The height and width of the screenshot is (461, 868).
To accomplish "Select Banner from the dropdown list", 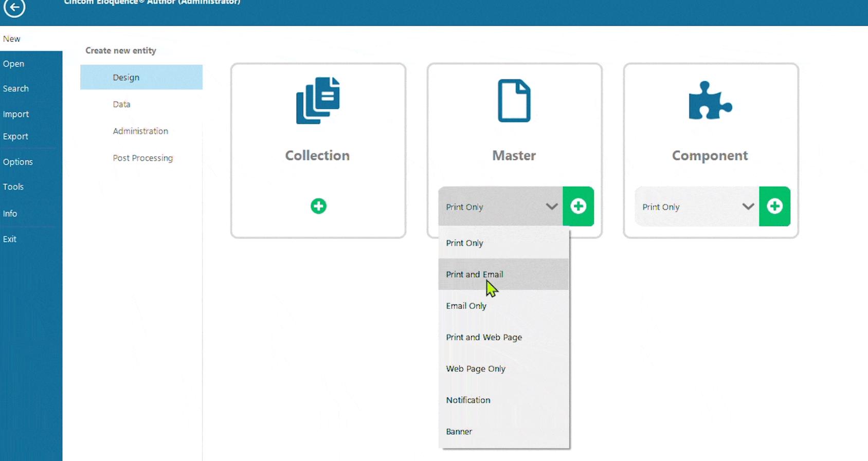I will click(x=459, y=432).
